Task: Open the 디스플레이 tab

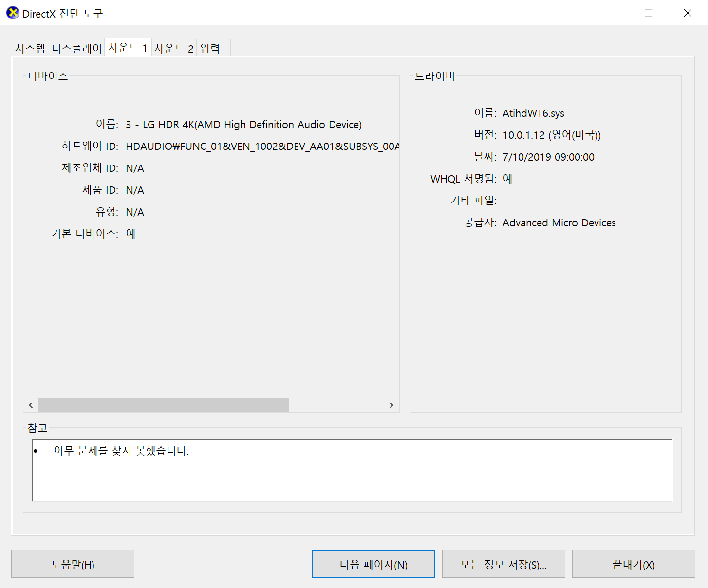Action: click(76, 47)
